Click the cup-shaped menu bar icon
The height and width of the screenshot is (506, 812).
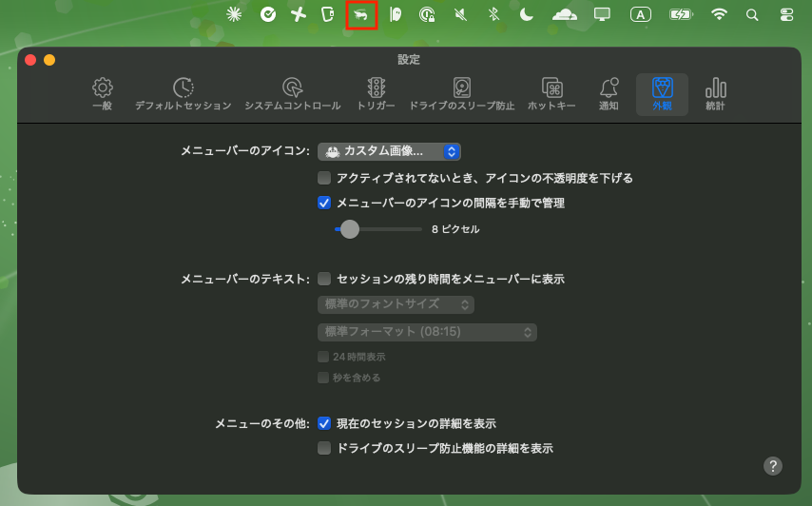pyautogui.click(x=328, y=14)
